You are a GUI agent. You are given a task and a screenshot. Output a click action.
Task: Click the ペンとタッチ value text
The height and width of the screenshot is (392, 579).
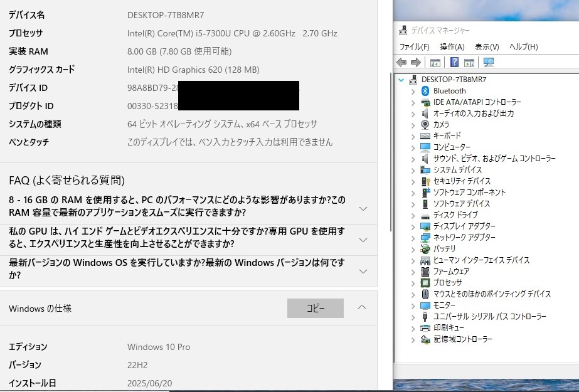(x=230, y=142)
